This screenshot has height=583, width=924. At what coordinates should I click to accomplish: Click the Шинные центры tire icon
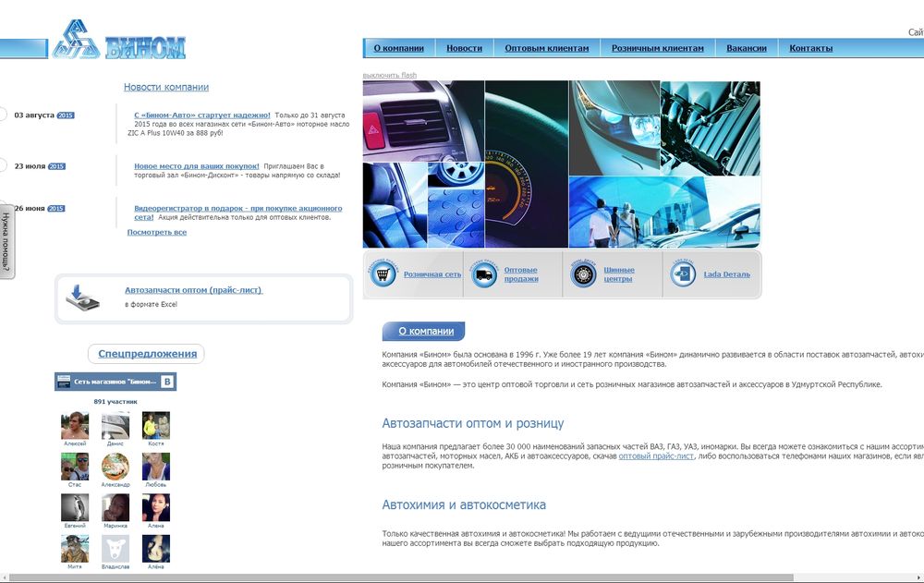pyautogui.click(x=583, y=274)
